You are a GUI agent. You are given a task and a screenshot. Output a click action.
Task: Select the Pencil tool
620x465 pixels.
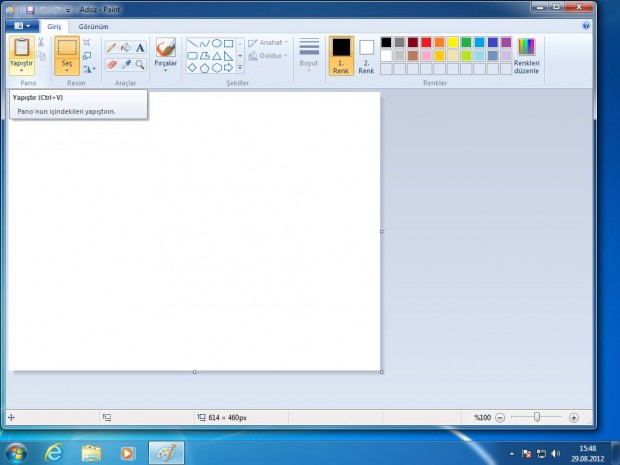click(x=112, y=48)
